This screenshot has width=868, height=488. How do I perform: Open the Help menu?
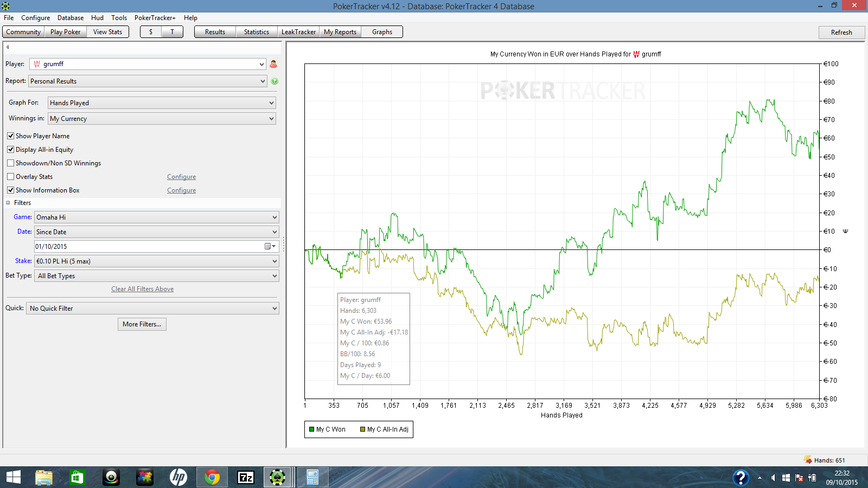click(190, 18)
